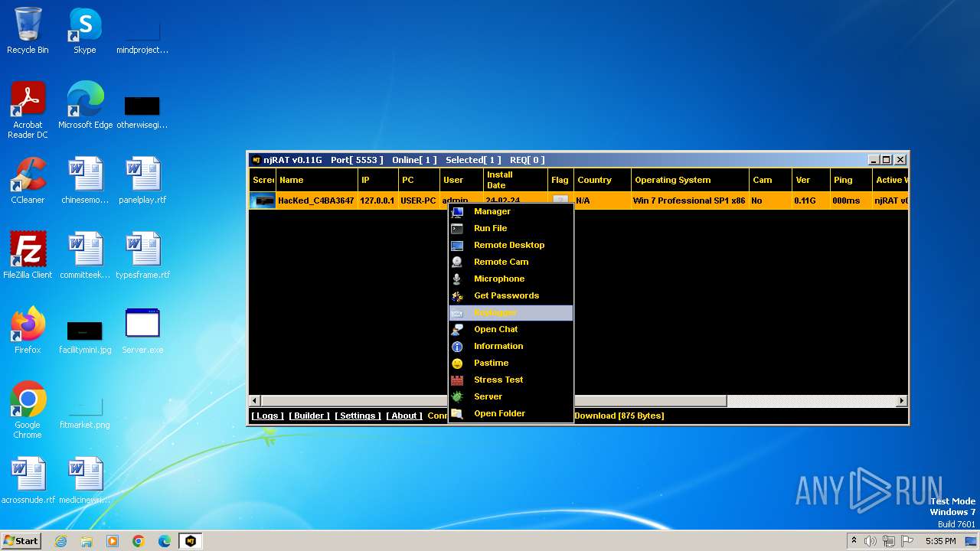Expand hidden system tray icons
Viewport: 980px width, 551px height.
tap(854, 541)
